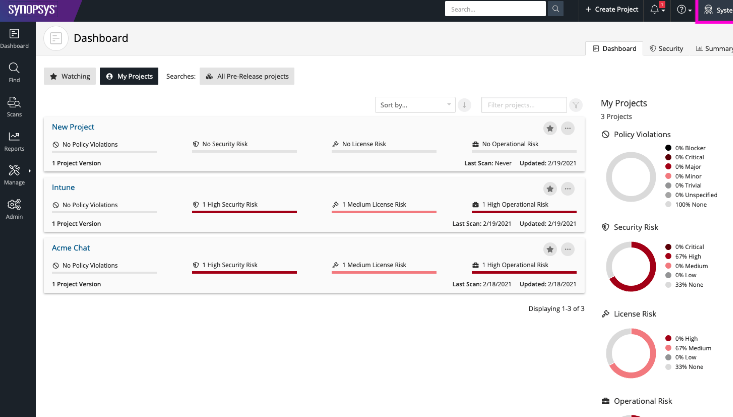The image size is (733, 417).
Task: Open the Acme Chat project link
Action: point(71,248)
